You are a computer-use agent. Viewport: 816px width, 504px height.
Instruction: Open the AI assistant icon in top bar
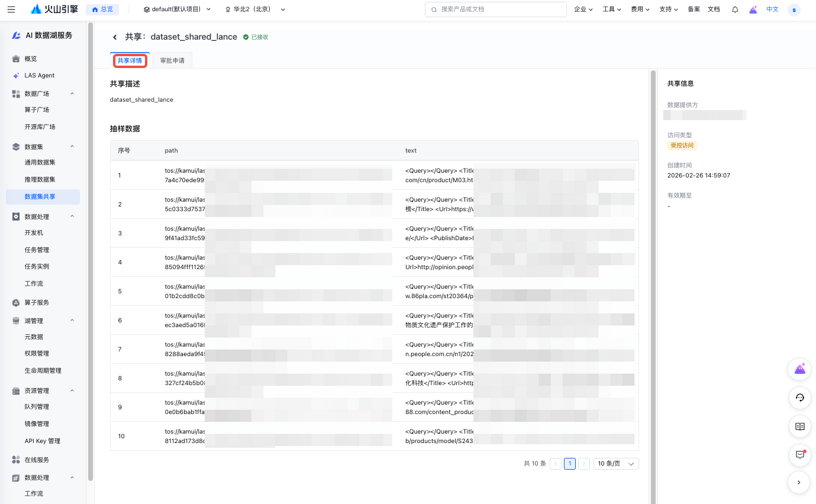[753, 9]
